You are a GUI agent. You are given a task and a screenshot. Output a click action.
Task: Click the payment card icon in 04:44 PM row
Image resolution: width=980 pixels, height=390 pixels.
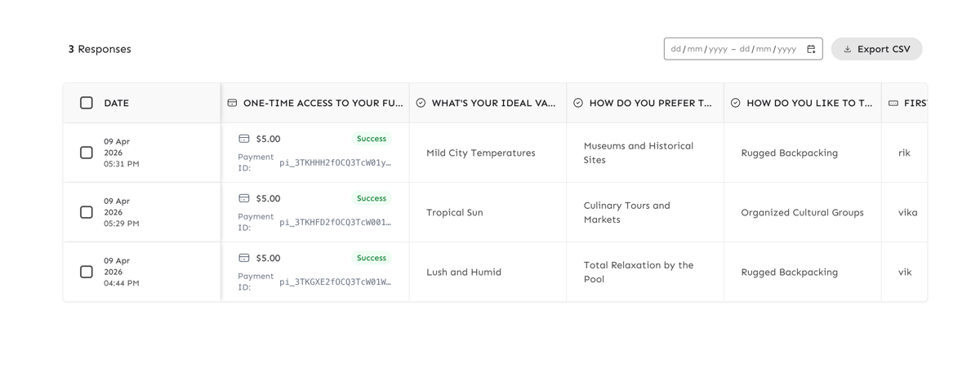pos(243,258)
